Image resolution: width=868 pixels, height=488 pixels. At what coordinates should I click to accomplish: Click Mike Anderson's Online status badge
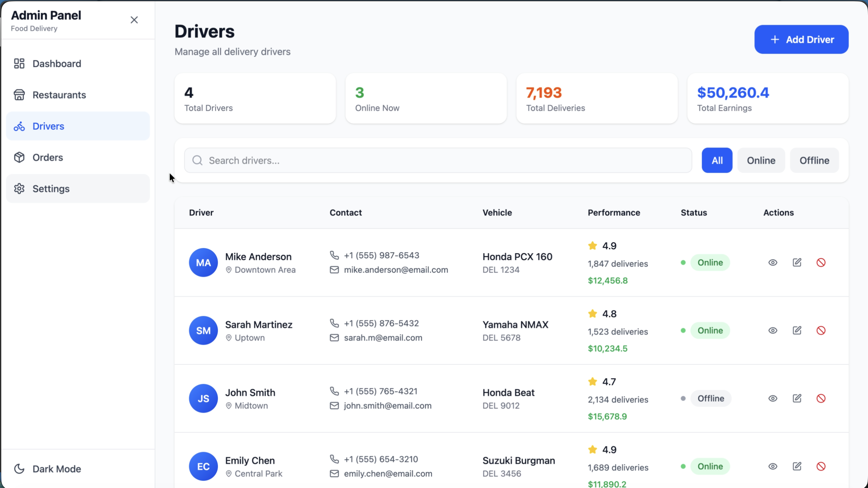coord(710,263)
